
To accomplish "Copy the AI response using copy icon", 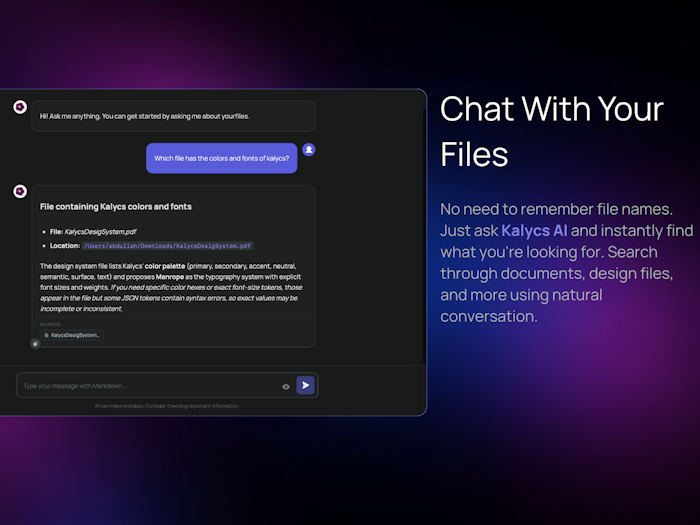I will [x=35, y=344].
